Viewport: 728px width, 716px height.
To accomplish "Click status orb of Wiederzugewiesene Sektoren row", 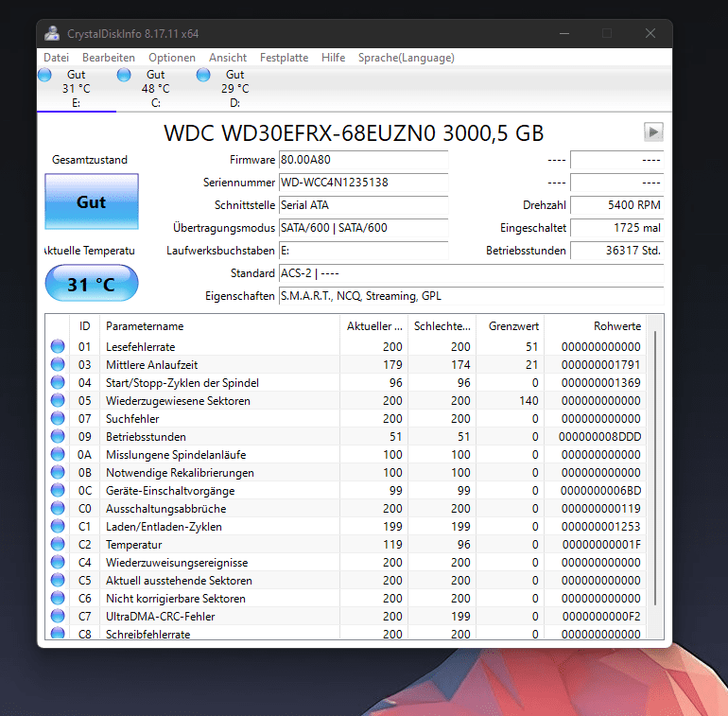I will [x=58, y=400].
